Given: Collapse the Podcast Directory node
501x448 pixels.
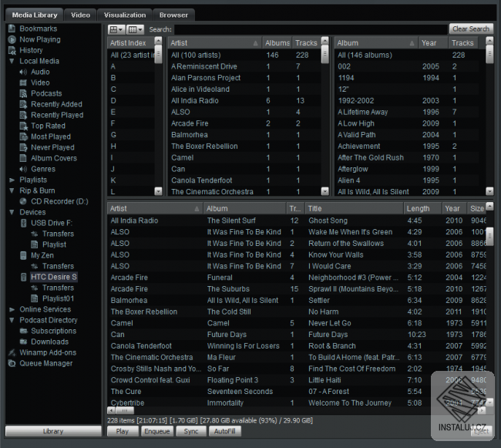Looking at the screenshot, I should click(12, 320).
